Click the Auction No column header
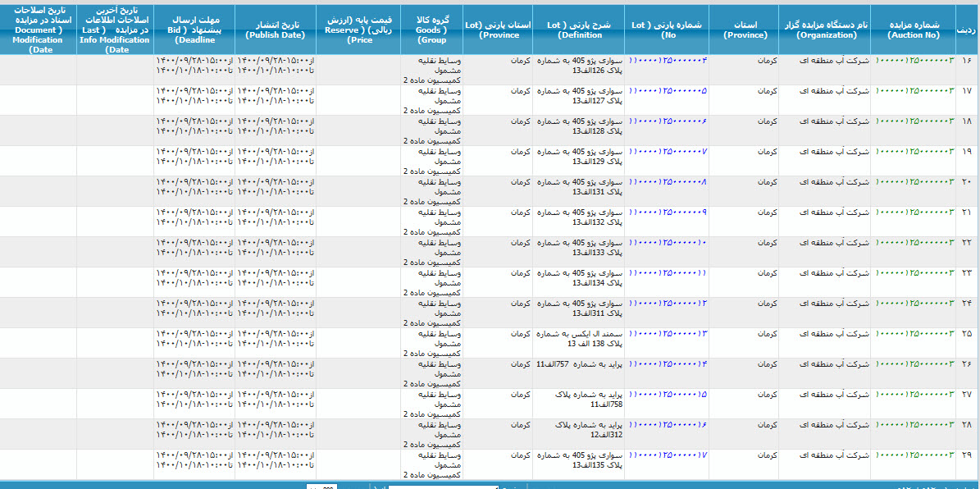 point(914,30)
